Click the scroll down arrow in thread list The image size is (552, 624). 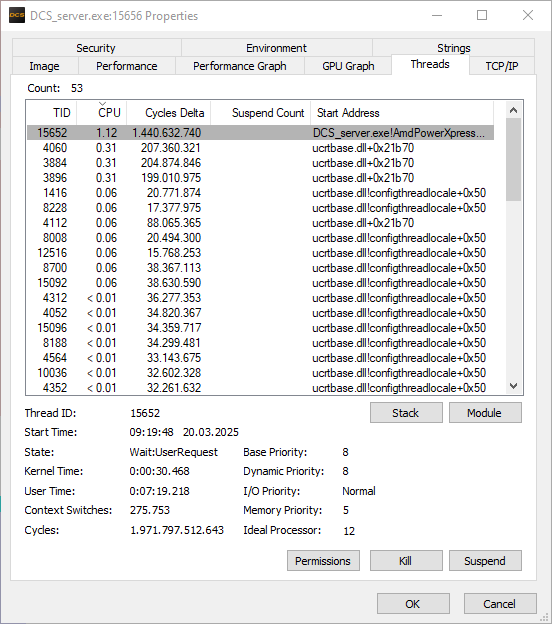coord(513,386)
